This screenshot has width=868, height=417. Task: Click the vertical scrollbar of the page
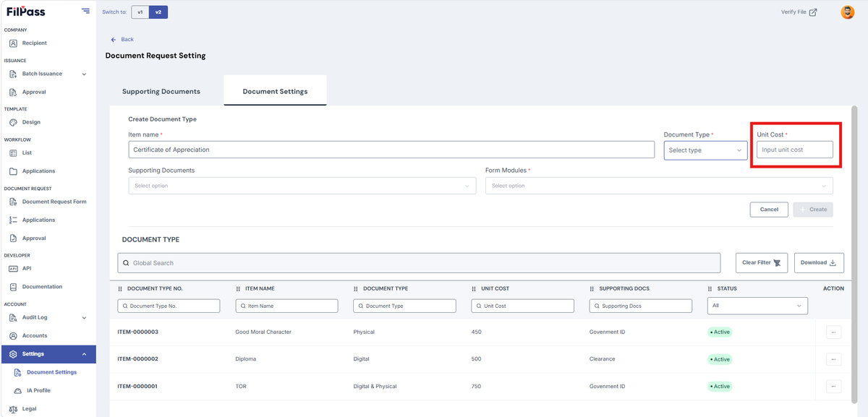coord(854,253)
